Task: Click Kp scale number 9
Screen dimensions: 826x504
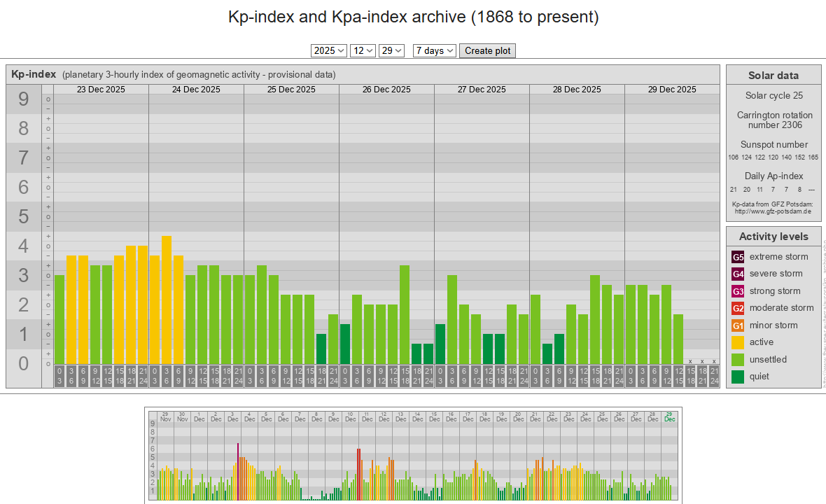Action: point(24,99)
